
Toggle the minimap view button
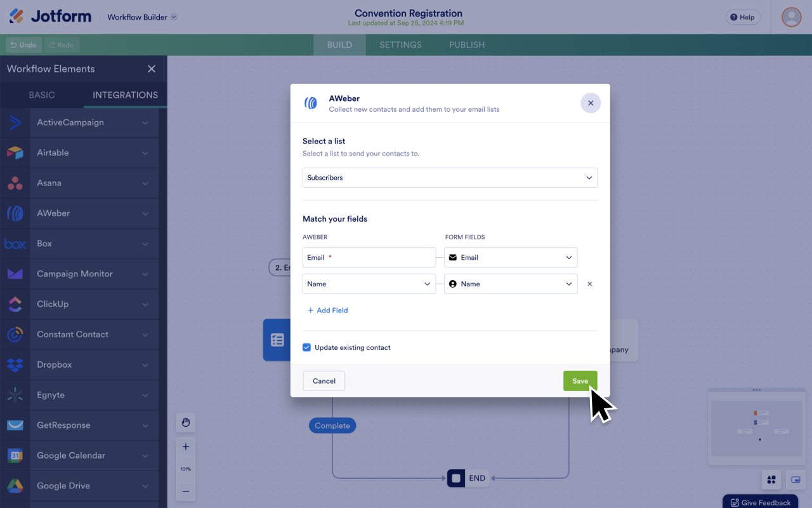click(796, 479)
